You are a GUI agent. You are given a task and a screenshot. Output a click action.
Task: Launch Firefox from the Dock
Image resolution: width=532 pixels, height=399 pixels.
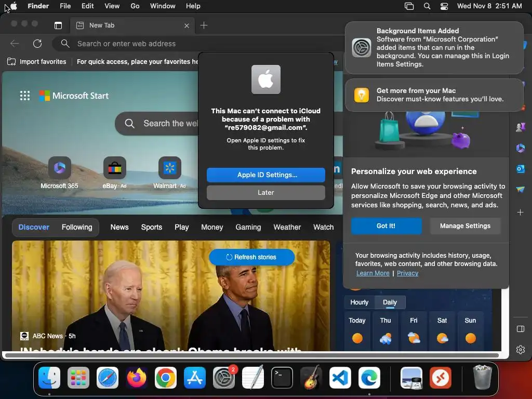pyautogui.click(x=137, y=378)
